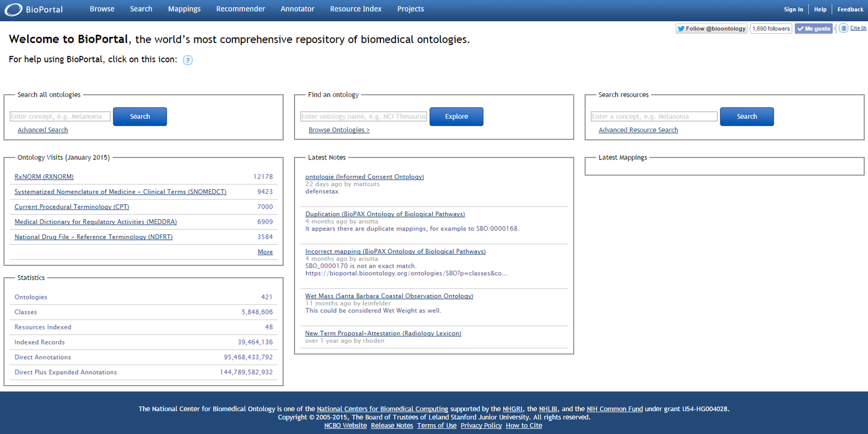The height and width of the screenshot is (434, 868).
Task: Open the Recommender tool
Action: 240,9
